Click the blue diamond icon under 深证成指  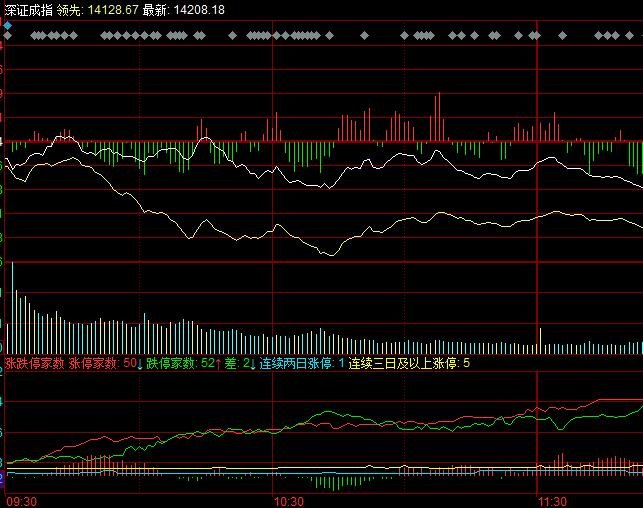pyautogui.click(x=7, y=24)
